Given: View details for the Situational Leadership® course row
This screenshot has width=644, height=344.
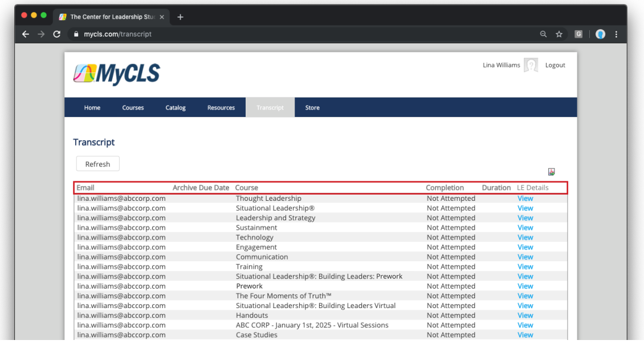Looking at the screenshot, I should (x=525, y=208).
